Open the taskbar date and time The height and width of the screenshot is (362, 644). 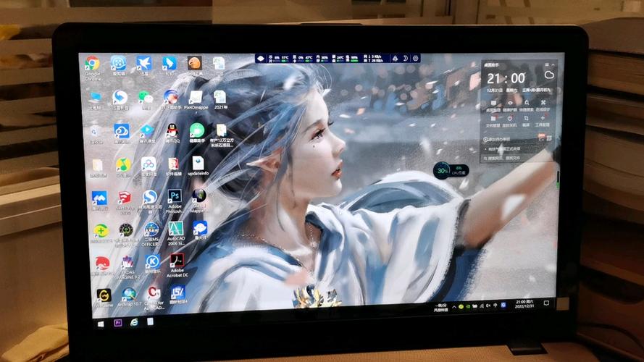click(x=524, y=304)
